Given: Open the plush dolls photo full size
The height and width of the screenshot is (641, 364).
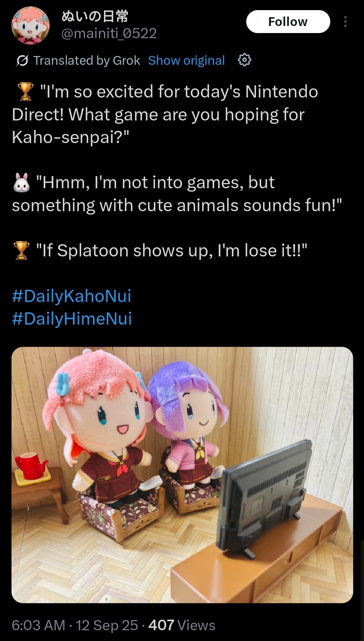Looking at the screenshot, I should pos(182,475).
